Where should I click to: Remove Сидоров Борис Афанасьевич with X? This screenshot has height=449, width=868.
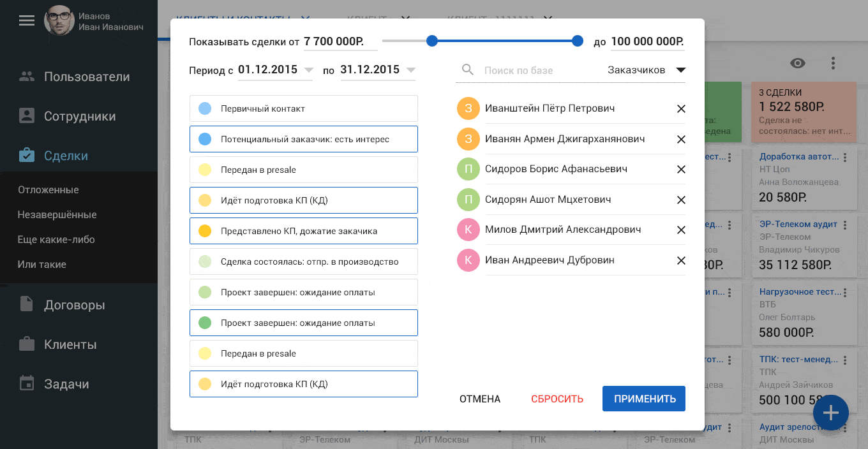pyautogui.click(x=681, y=169)
